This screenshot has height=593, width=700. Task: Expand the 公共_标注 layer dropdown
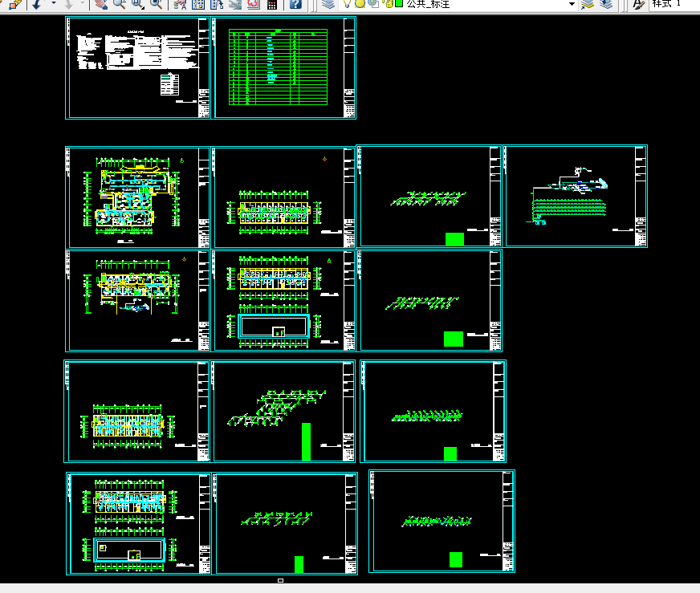coord(572,4)
